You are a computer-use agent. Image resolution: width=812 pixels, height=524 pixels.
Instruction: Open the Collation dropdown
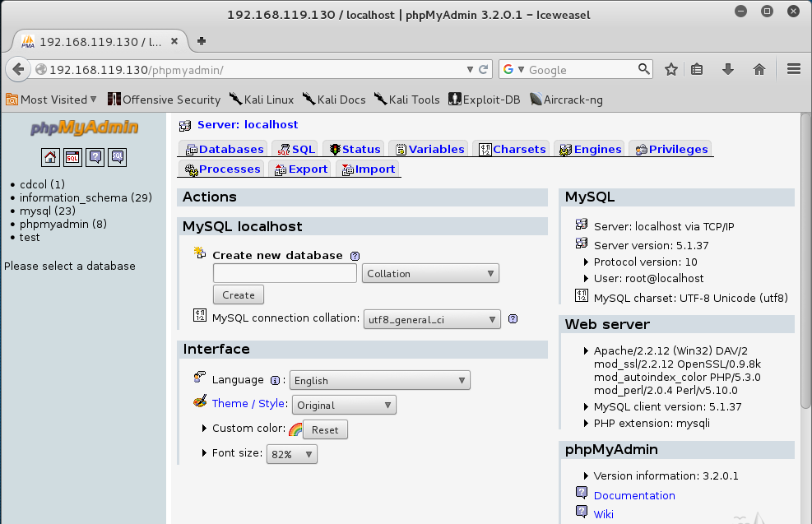point(430,273)
